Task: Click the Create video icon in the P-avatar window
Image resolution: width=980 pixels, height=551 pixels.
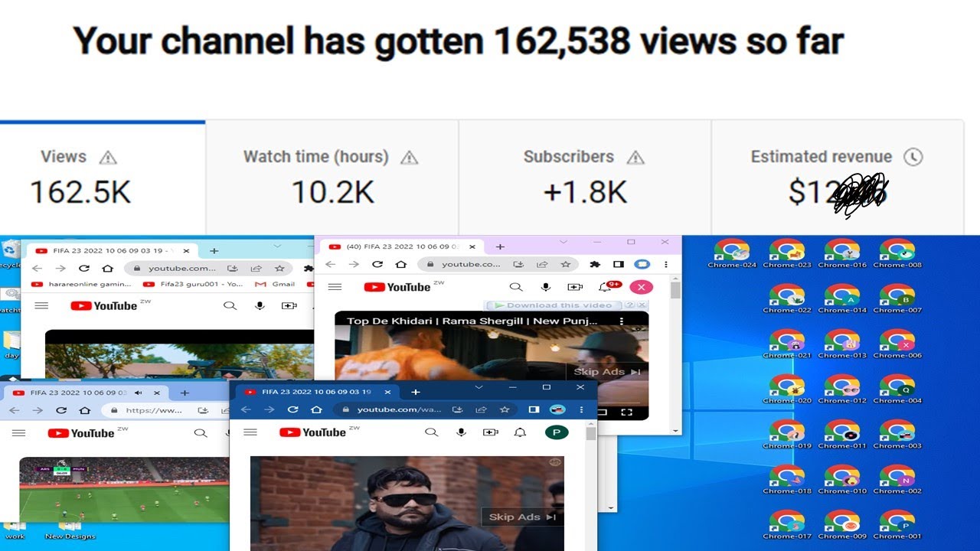Action: pos(490,432)
